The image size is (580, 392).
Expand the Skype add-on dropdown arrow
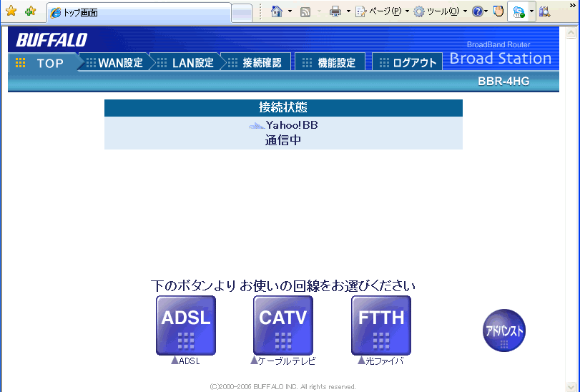[531, 12]
